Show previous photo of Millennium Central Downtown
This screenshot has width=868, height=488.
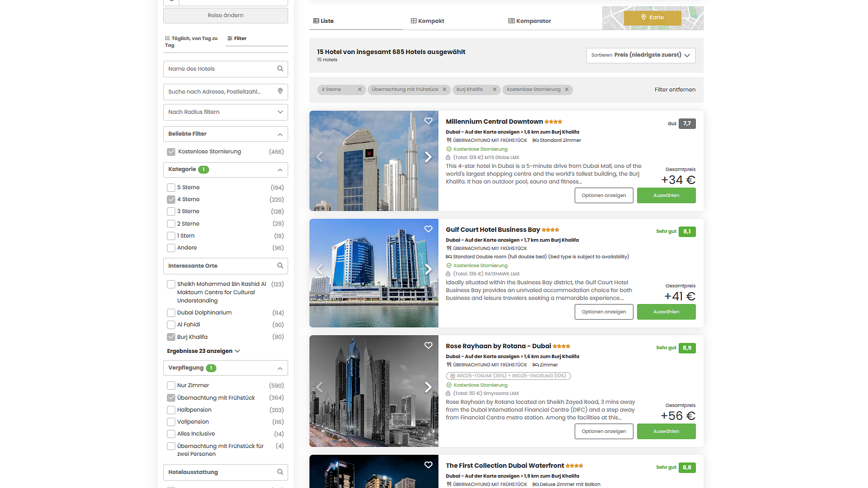(319, 157)
